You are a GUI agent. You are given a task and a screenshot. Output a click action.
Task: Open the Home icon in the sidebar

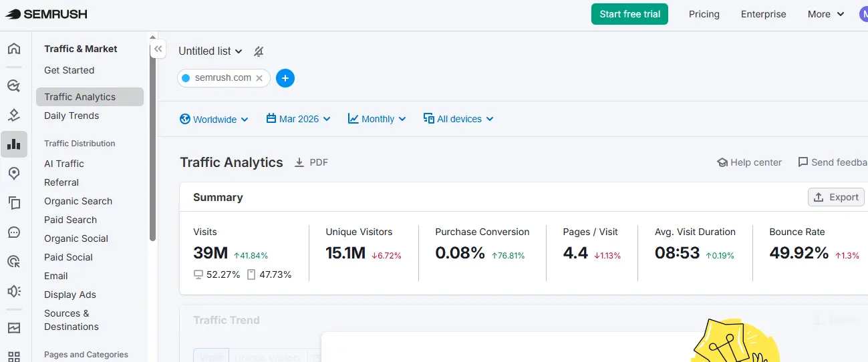coord(14,49)
